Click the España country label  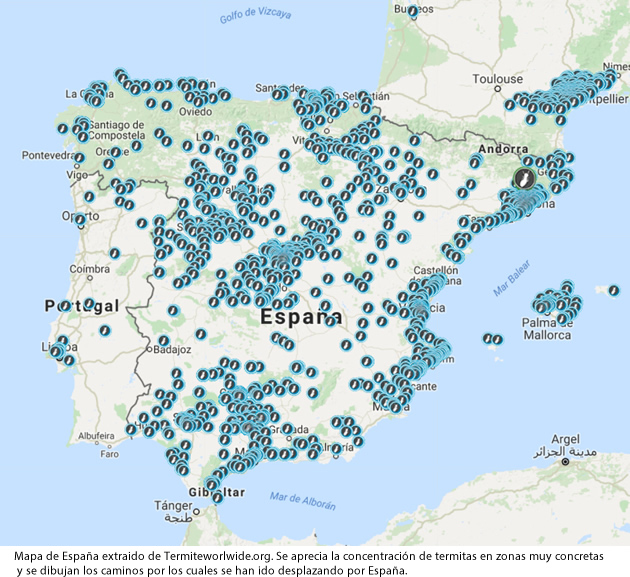[x=300, y=318]
